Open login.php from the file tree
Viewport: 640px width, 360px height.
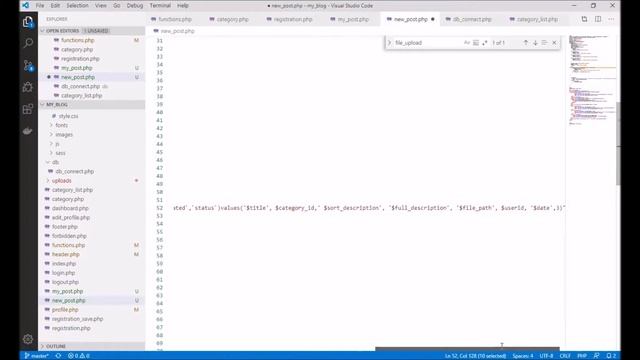63,273
